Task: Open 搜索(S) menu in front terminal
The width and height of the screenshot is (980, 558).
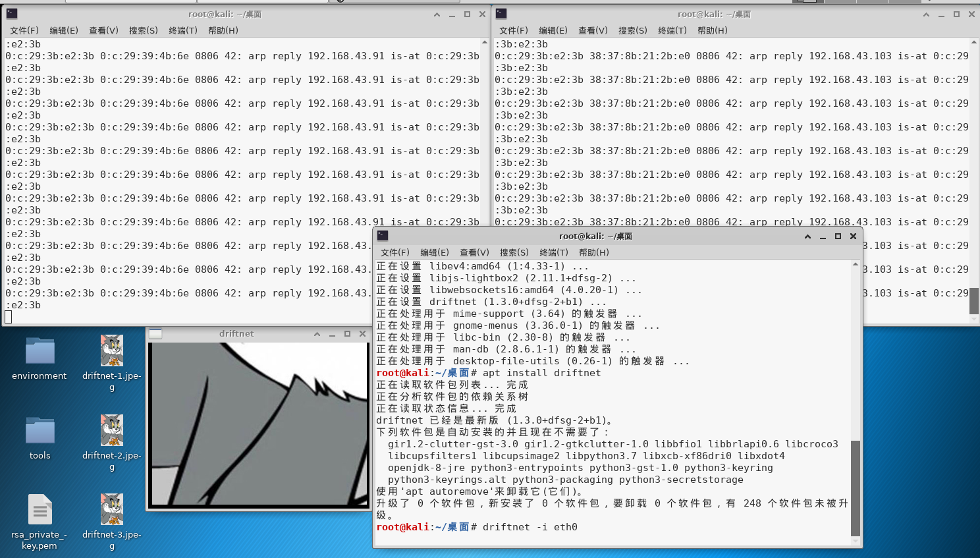Action: pyautogui.click(x=514, y=252)
